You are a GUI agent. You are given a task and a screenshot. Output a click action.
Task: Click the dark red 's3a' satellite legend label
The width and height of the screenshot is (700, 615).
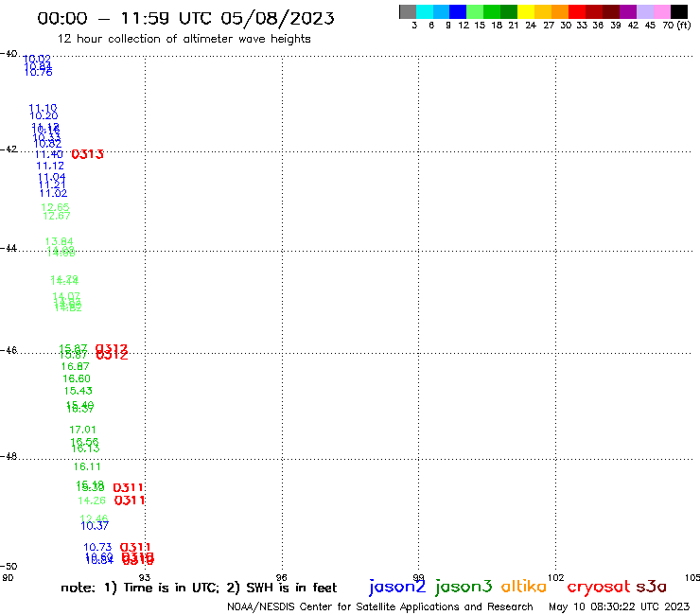click(652, 587)
